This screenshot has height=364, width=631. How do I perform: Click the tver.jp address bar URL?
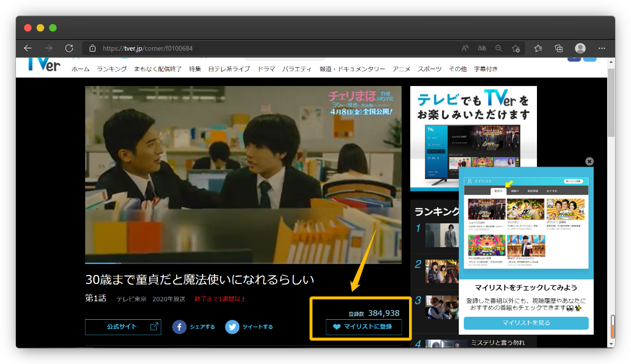pos(148,48)
